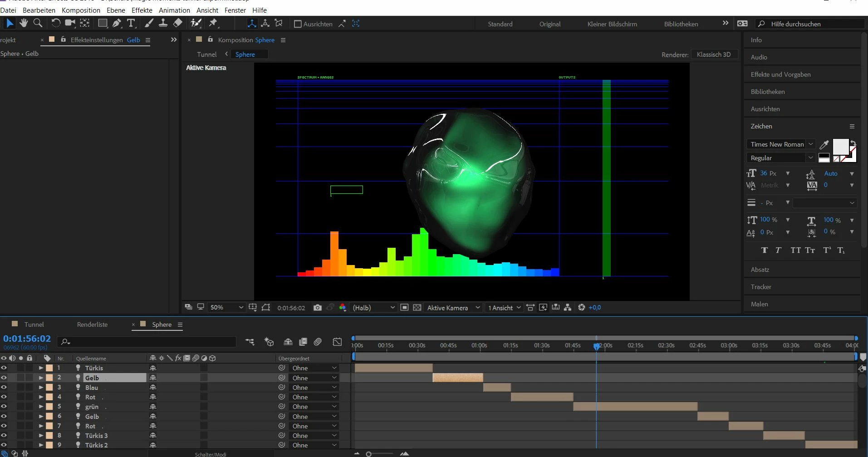Swap fill and stroke colors icon

(853, 142)
